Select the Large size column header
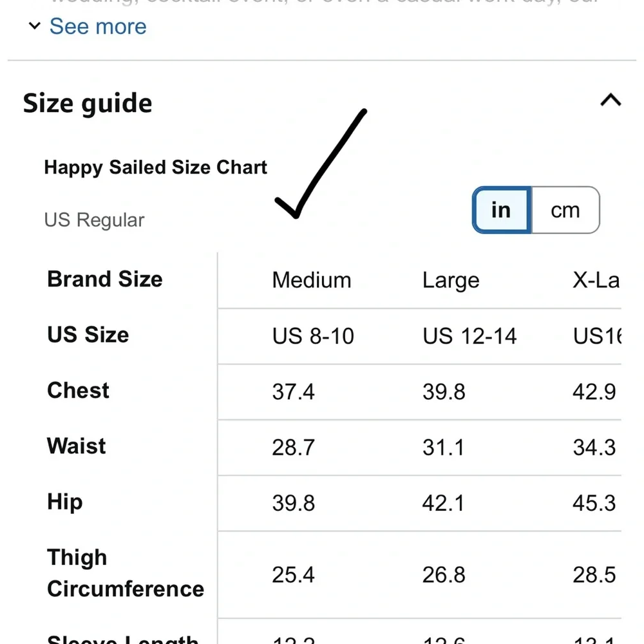The image size is (644, 644). (x=451, y=280)
